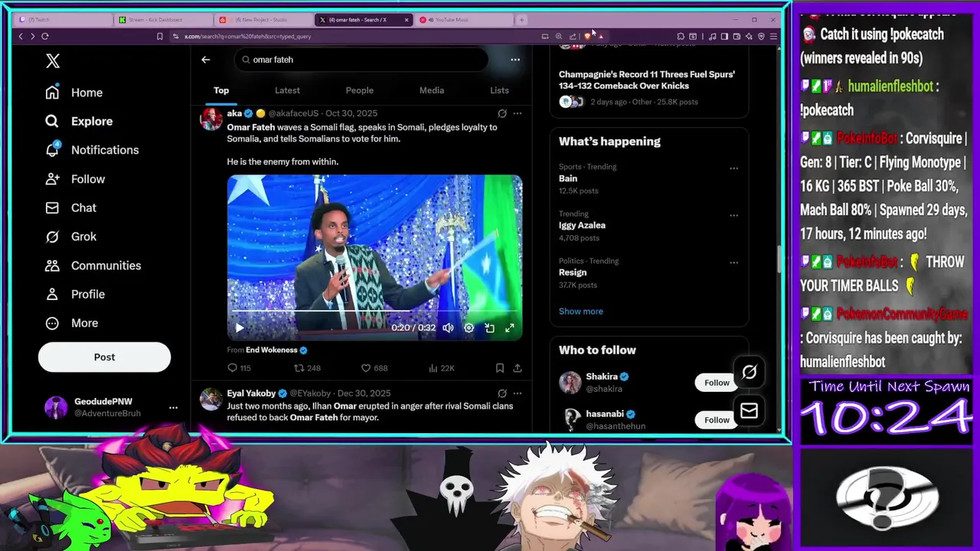Click the X logo icon
This screenshot has height=551, width=980.
(53, 61)
